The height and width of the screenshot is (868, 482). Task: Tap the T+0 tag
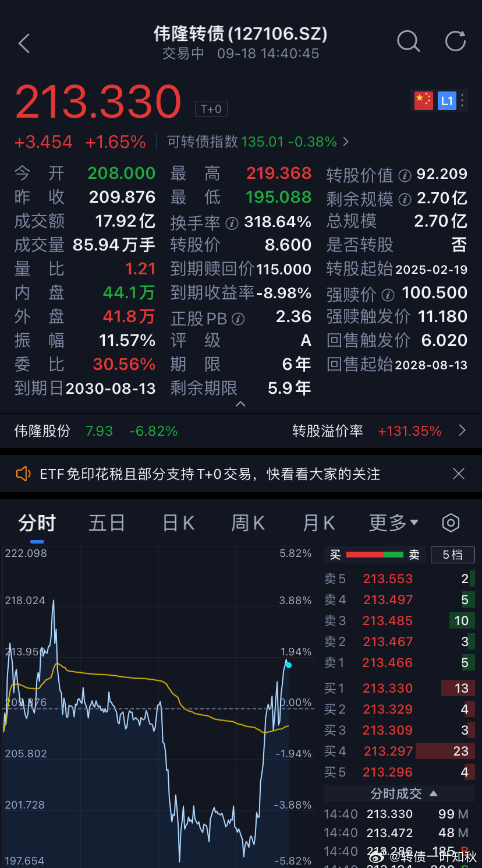211,109
